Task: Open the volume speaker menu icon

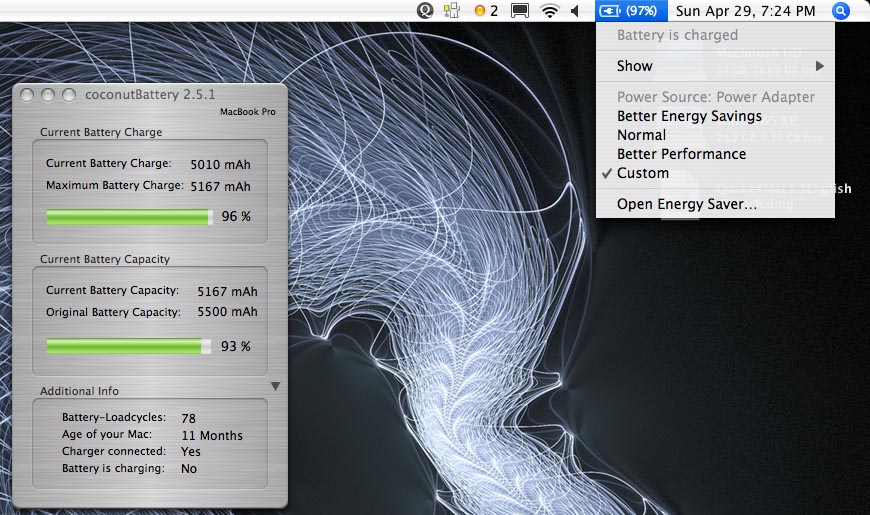Action: coord(575,11)
